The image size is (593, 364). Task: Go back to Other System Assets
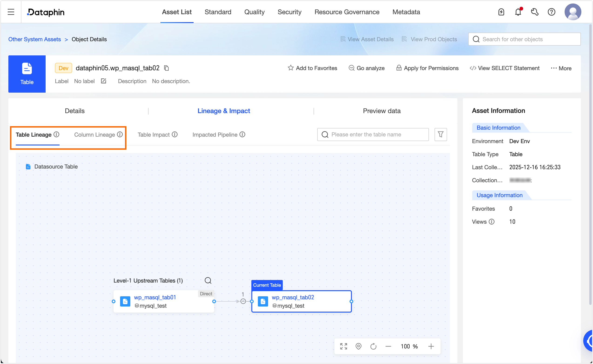coord(34,39)
